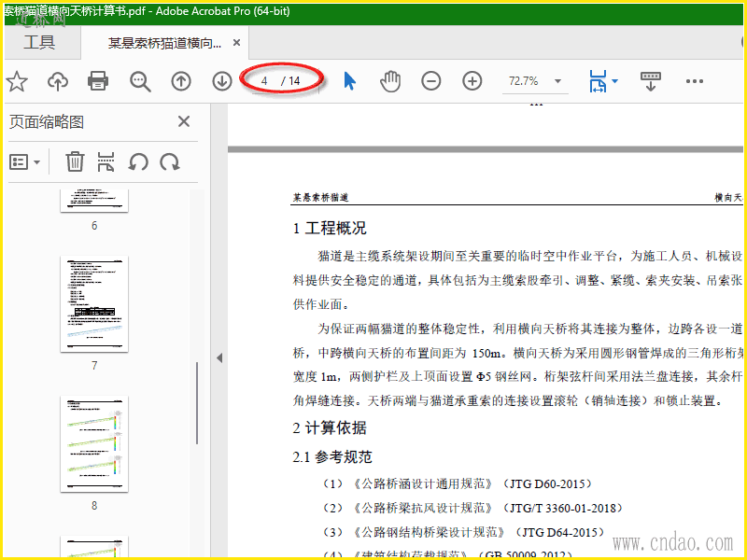The height and width of the screenshot is (560, 747).
Task: Open the find text magnifier tool
Action: [x=140, y=81]
